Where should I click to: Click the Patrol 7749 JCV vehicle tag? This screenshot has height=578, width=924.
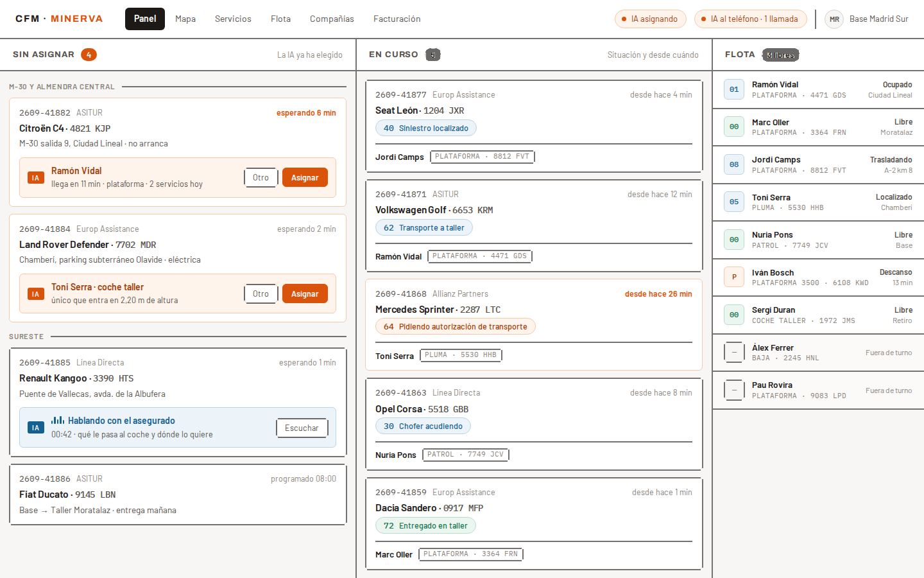(x=466, y=454)
